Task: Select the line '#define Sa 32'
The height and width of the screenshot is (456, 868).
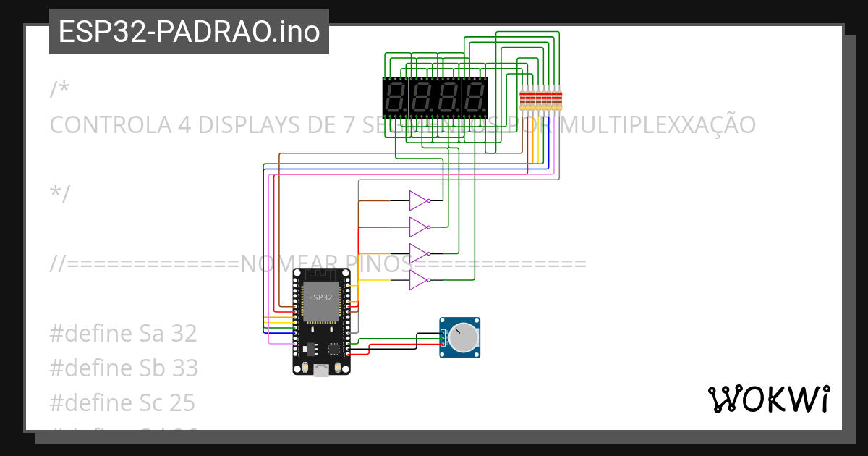Action: click(123, 333)
